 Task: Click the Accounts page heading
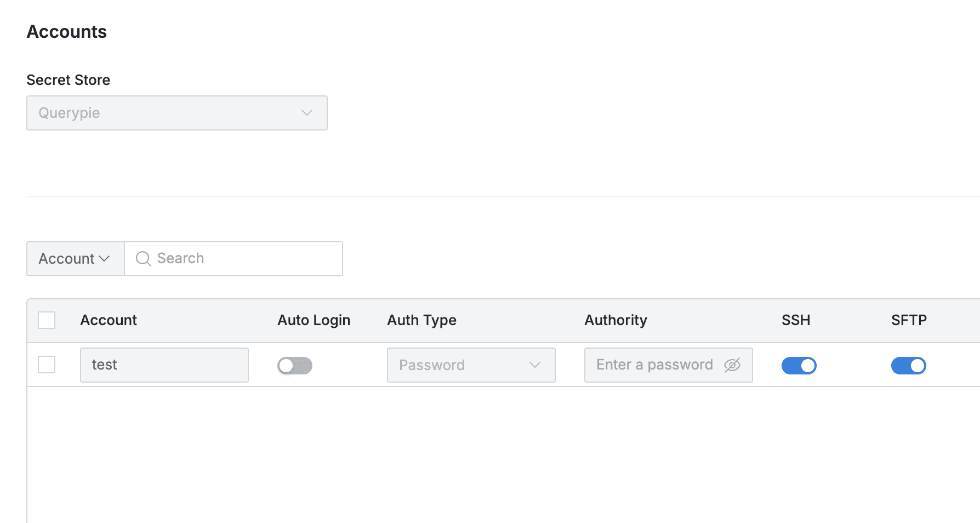(66, 32)
